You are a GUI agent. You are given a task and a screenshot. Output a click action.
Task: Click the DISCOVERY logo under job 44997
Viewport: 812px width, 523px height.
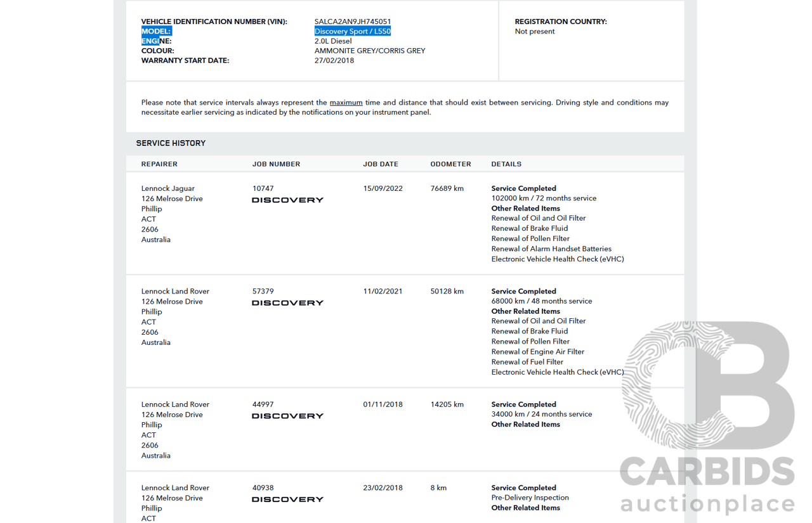[x=287, y=416]
